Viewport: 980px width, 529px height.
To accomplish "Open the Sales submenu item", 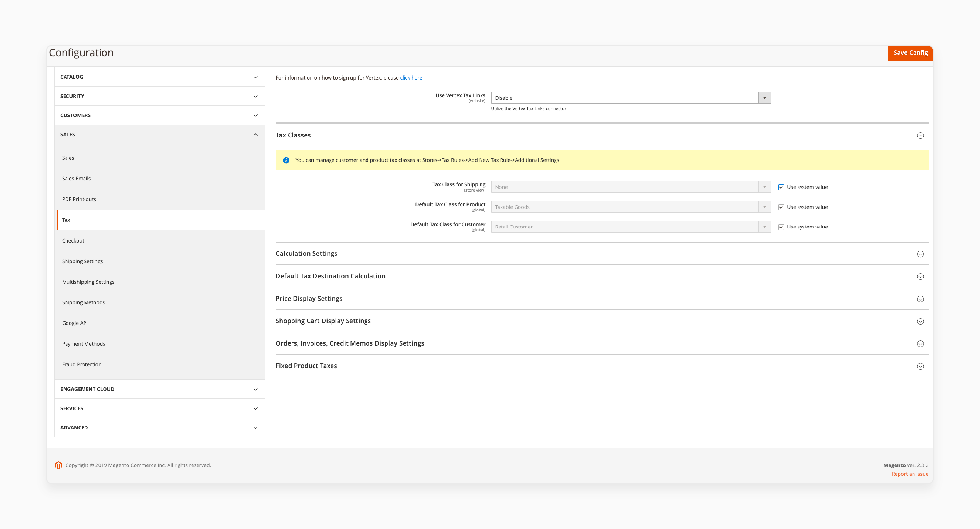I will (68, 157).
